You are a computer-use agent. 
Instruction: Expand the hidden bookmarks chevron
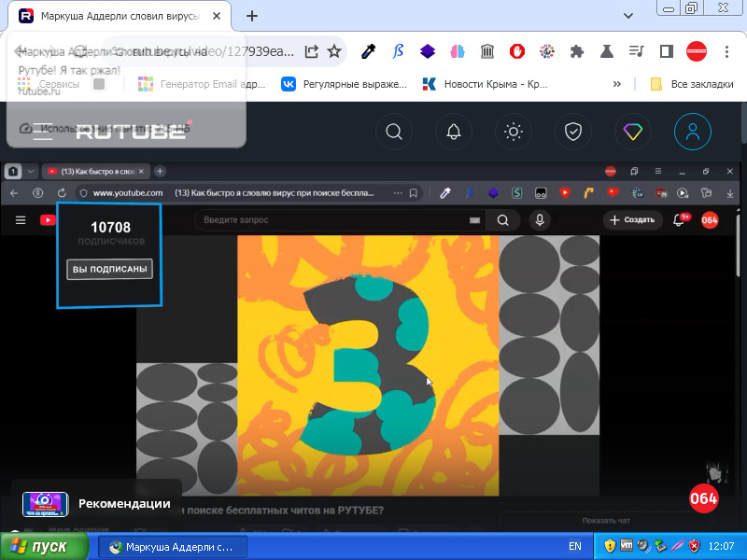[617, 84]
